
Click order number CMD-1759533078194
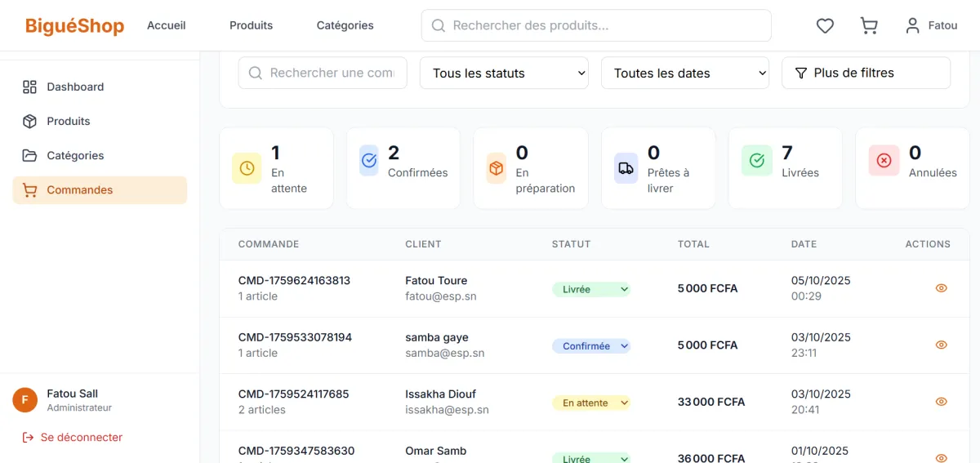[x=295, y=337]
